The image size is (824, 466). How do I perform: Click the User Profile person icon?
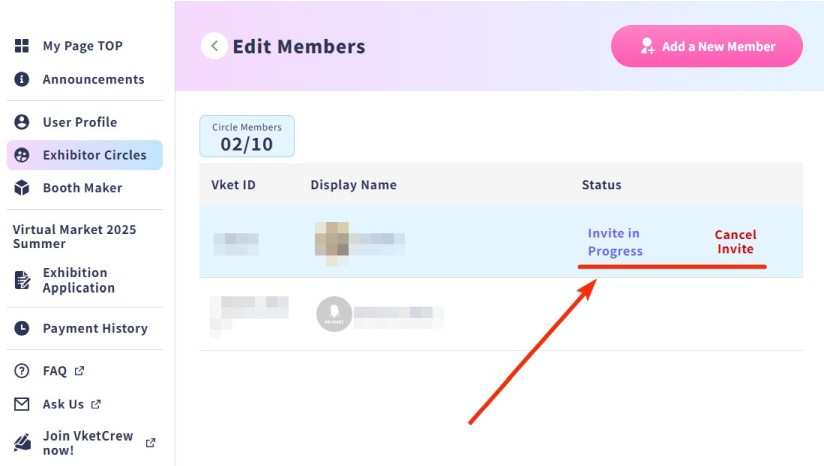(22, 122)
